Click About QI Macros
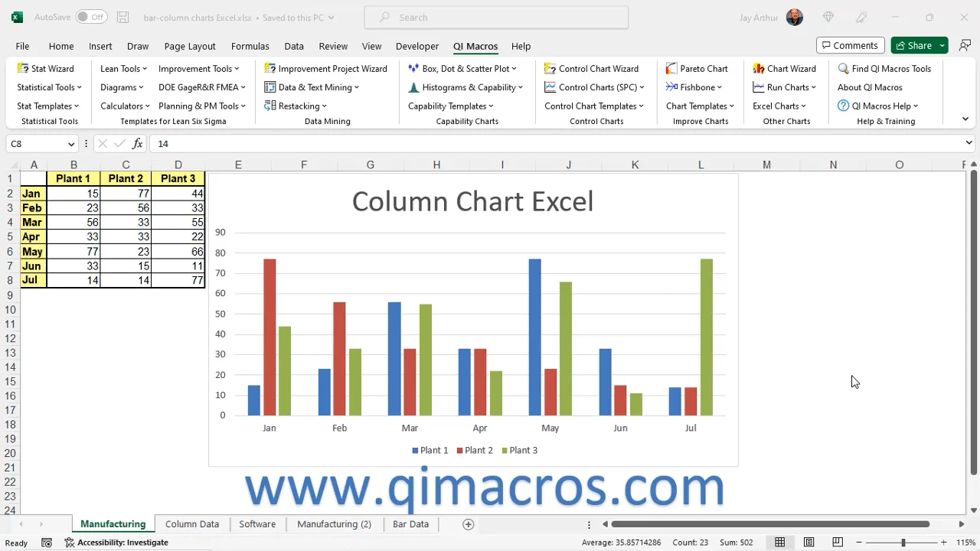This screenshot has width=980, height=551. click(870, 87)
